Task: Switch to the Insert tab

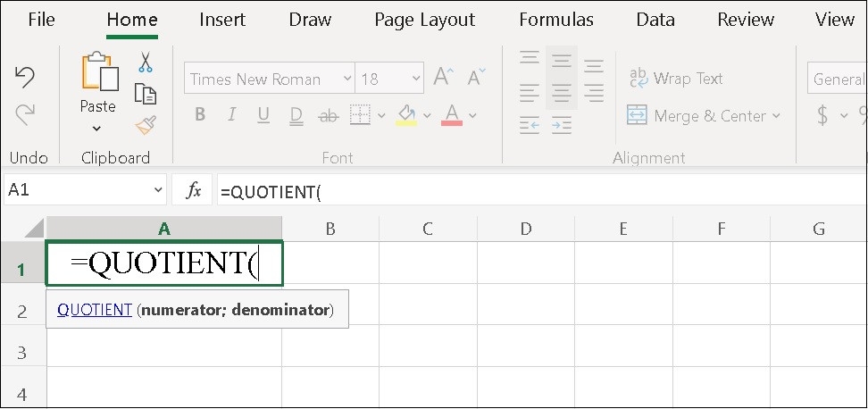Action: 222,20
